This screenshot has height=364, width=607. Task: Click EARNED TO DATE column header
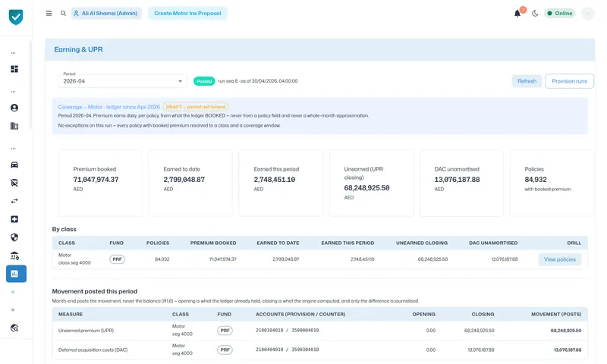tap(278, 243)
